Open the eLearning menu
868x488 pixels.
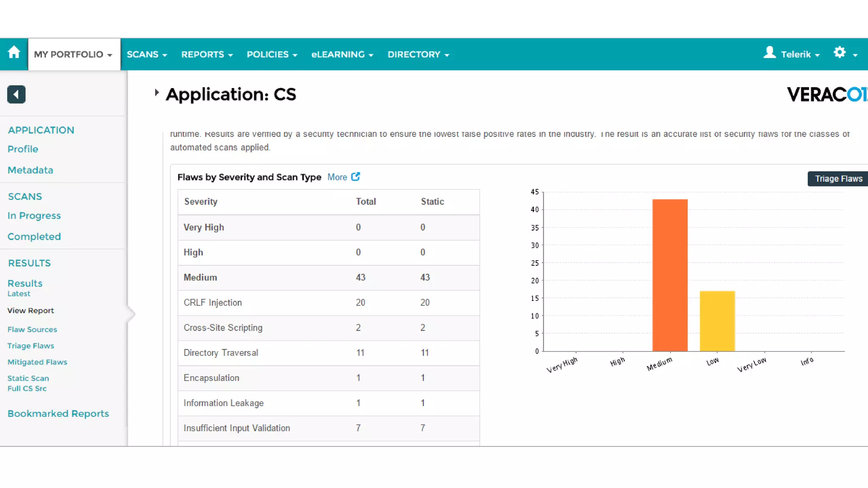click(x=342, y=55)
